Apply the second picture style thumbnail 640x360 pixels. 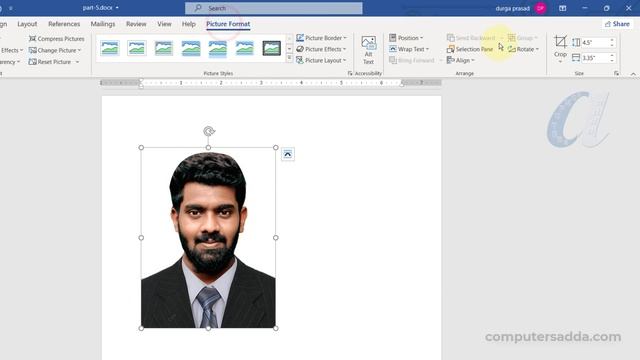pyautogui.click(x=137, y=48)
